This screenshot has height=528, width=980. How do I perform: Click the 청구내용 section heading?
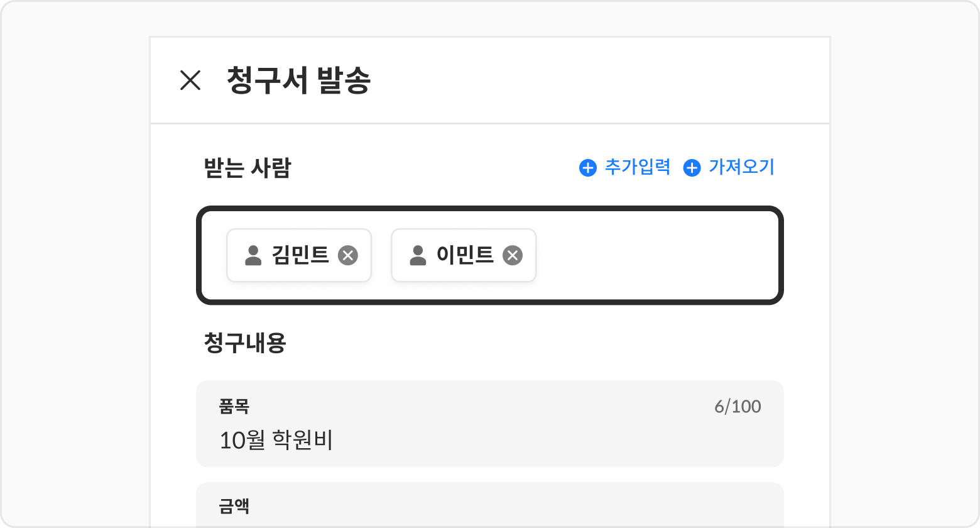pyautogui.click(x=245, y=343)
